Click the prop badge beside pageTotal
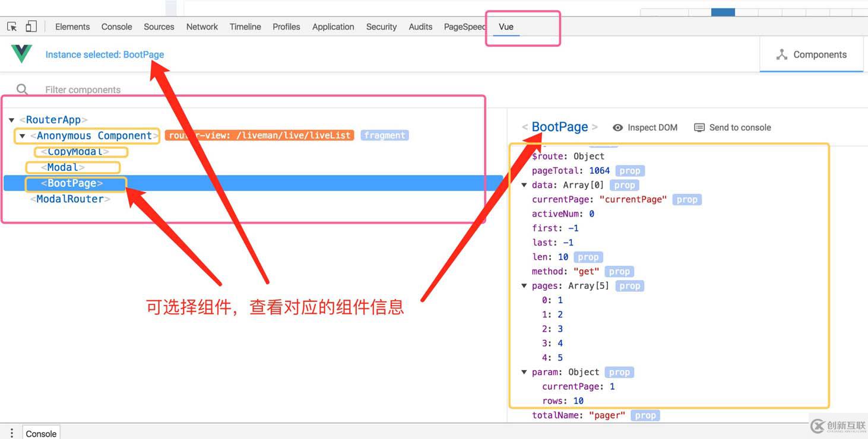The image size is (868, 439). point(630,171)
